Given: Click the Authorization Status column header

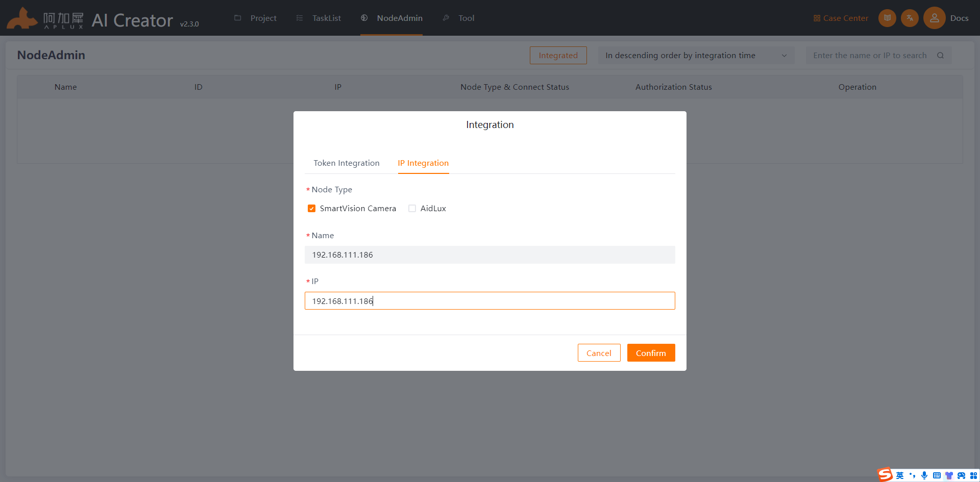Looking at the screenshot, I should click(673, 87).
